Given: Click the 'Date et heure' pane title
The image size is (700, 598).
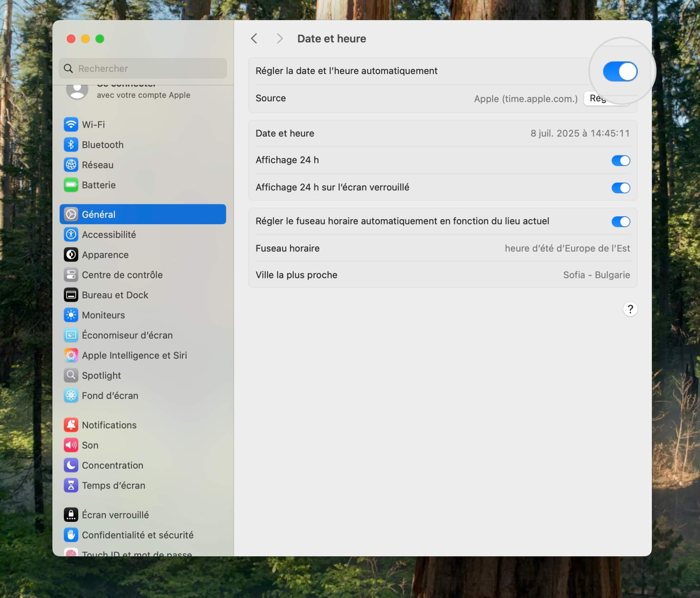Looking at the screenshot, I should point(332,39).
